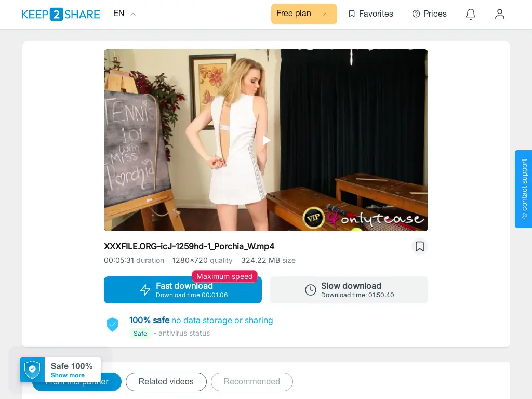532x399 pixels.
Task: Open the notifications bell
Action: click(471, 14)
